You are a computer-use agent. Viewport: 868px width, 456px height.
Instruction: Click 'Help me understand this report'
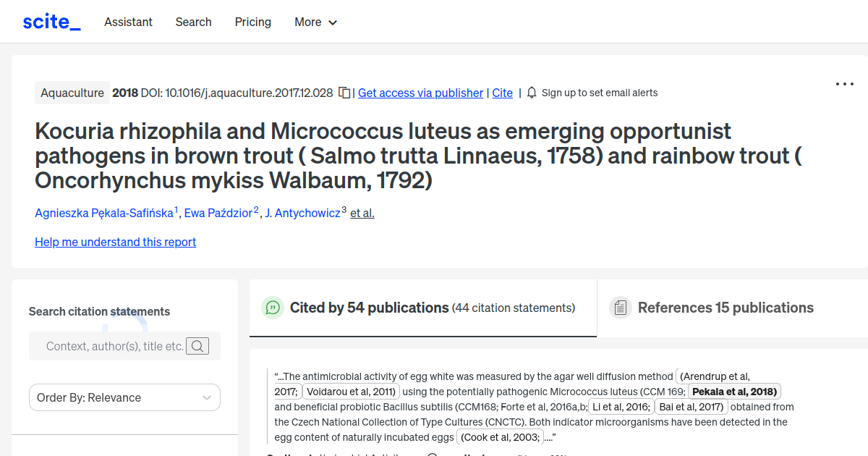115,242
